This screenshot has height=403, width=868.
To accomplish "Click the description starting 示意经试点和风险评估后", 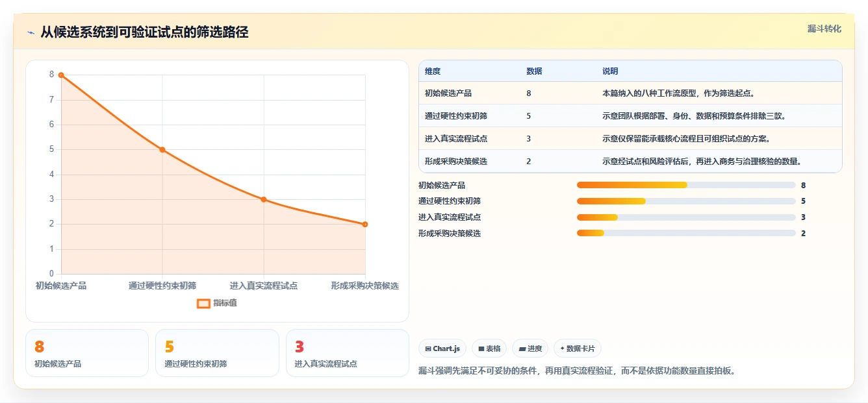I will tap(702, 162).
